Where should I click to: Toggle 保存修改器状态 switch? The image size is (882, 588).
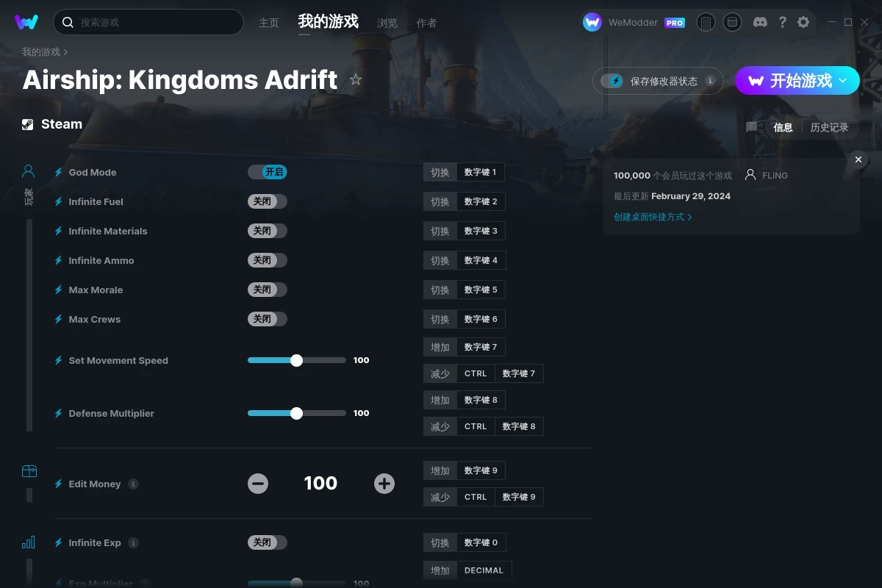612,81
